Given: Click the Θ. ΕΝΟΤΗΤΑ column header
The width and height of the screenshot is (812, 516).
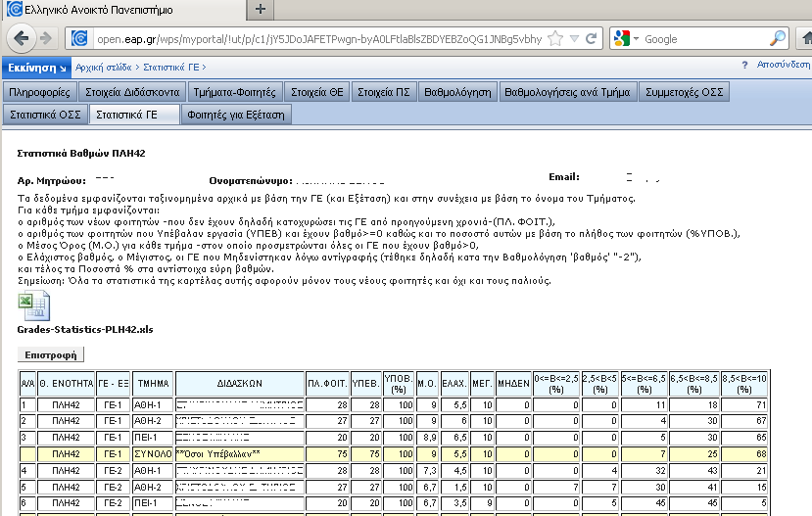Looking at the screenshot, I should (x=67, y=384).
